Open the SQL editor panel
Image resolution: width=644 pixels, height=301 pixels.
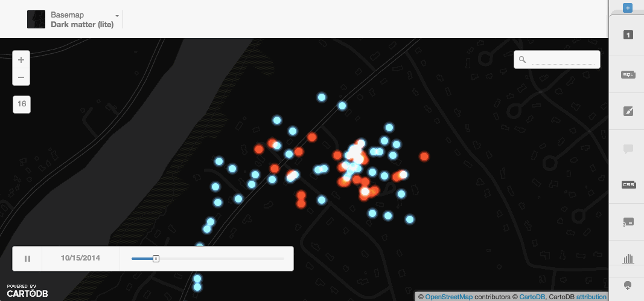click(x=628, y=74)
